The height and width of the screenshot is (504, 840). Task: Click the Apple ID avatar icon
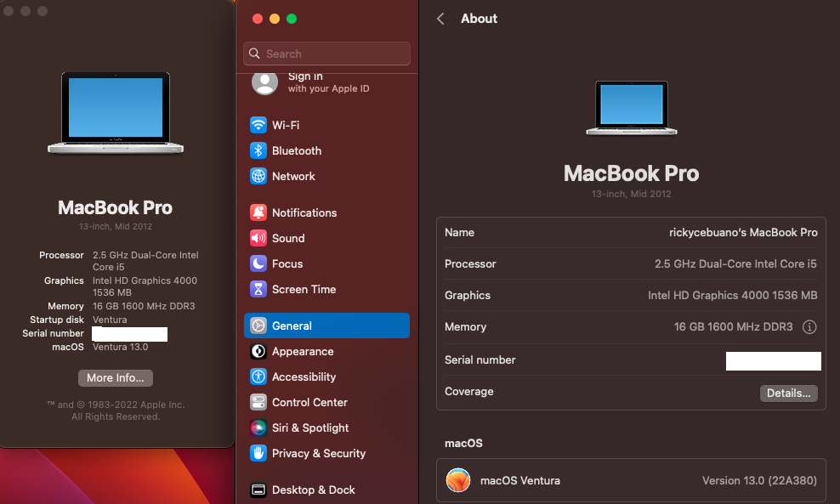click(x=264, y=83)
